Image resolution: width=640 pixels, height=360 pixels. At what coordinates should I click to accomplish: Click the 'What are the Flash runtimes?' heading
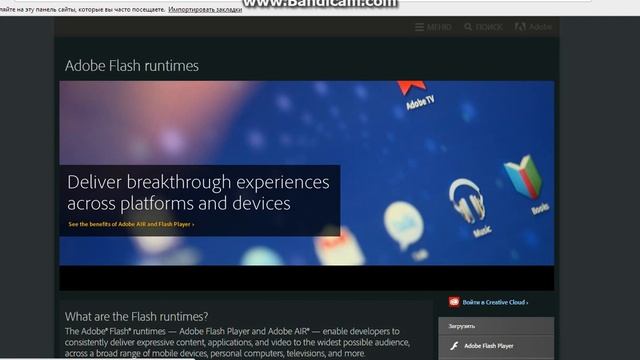[136, 316]
